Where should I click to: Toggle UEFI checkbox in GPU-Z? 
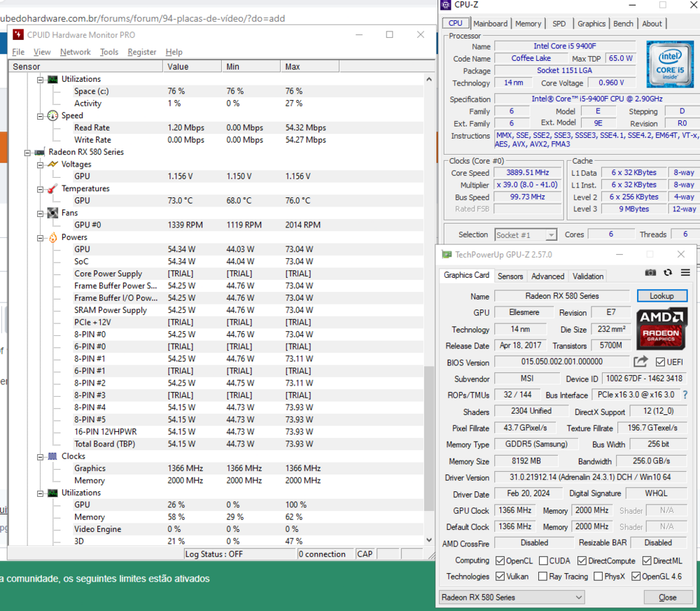click(x=660, y=362)
